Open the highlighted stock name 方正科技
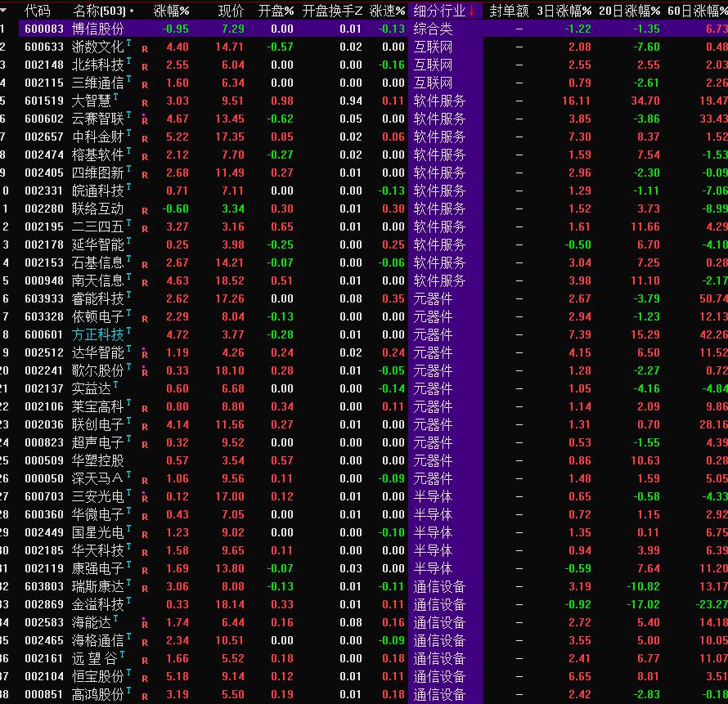Viewport: 728px width, 704px height. pos(98,334)
